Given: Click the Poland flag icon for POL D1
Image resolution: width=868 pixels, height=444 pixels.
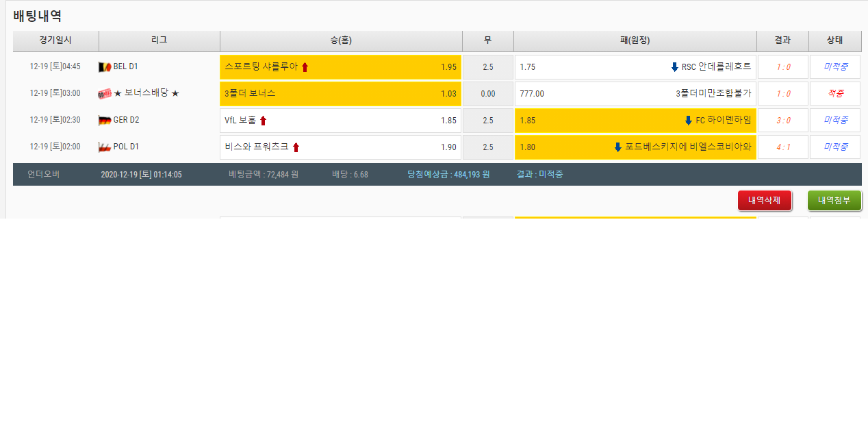Looking at the screenshot, I should [105, 147].
